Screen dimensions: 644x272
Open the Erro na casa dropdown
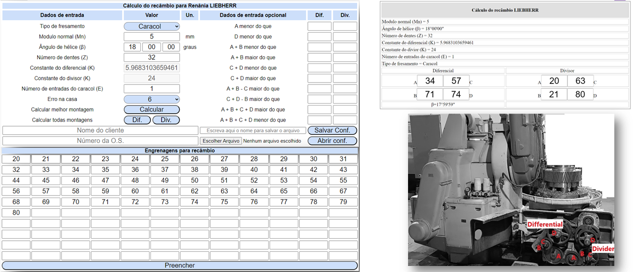(x=151, y=99)
